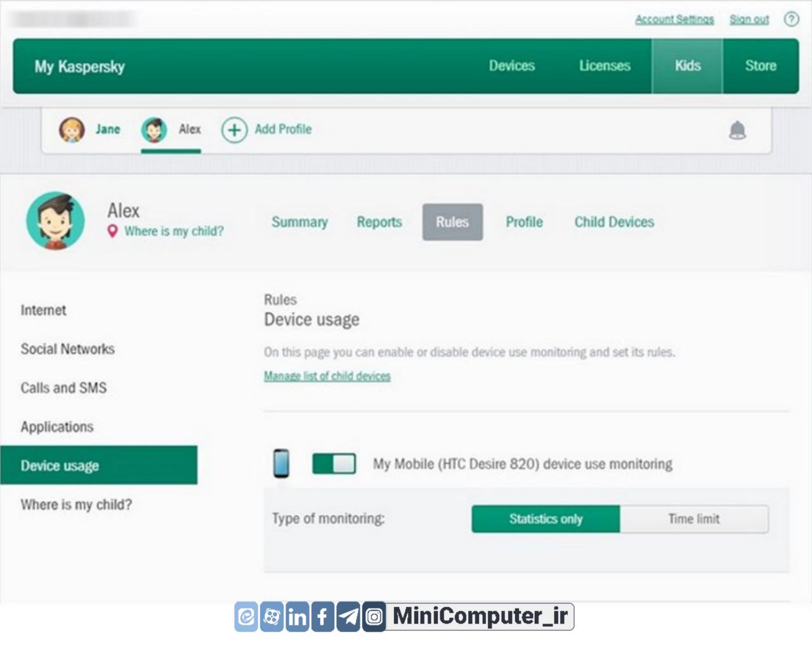
Task: Open the Kids menu
Action: [687, 66]
